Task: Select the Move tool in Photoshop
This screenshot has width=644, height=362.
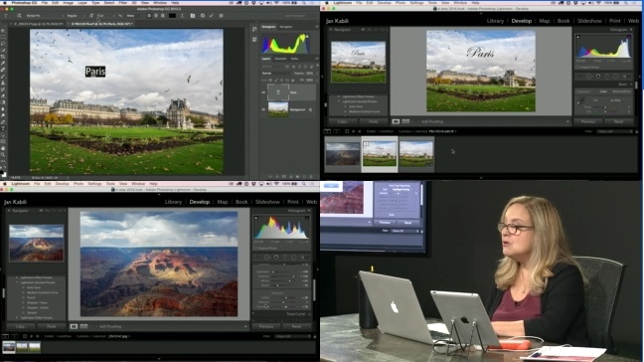Action: [x=3, y=31]
